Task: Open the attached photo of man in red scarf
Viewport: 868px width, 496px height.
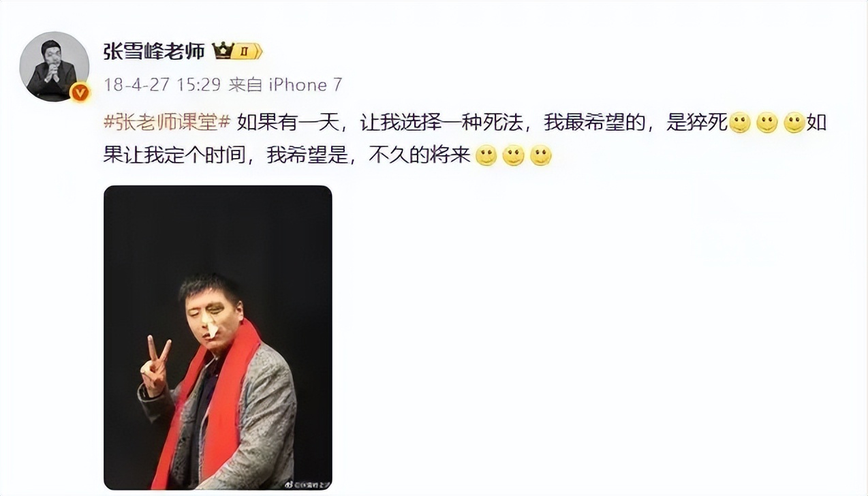Action: point(218,337)
